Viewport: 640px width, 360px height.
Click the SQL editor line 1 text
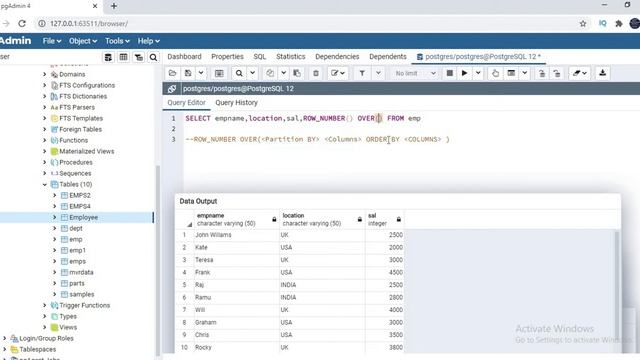point(302,118)
